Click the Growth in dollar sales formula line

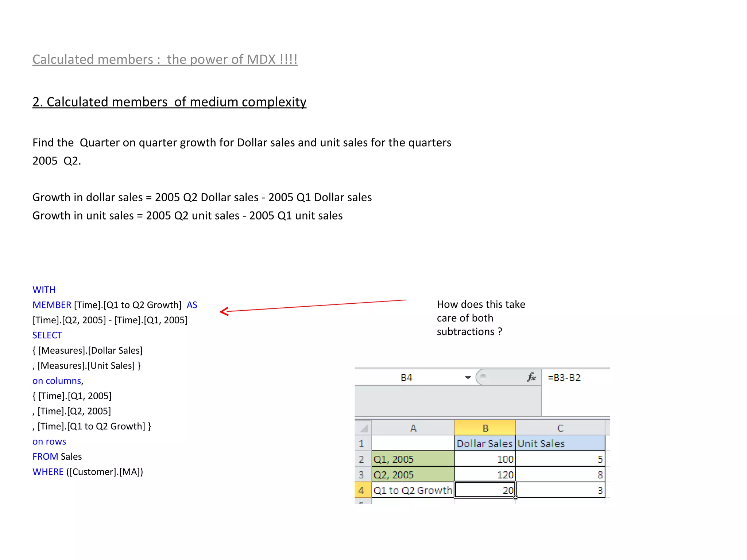coord(202,197)
